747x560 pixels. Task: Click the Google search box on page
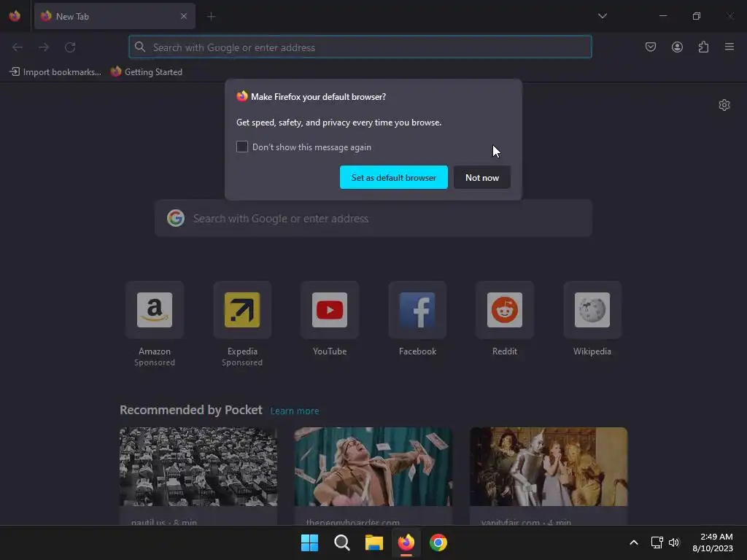click(373, 219)
